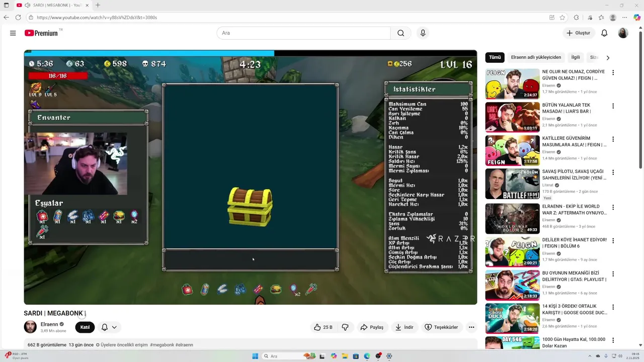Open options for the GTA5 Playlist video
Viewport: 644px width, 362px height.
click(613, 274)
